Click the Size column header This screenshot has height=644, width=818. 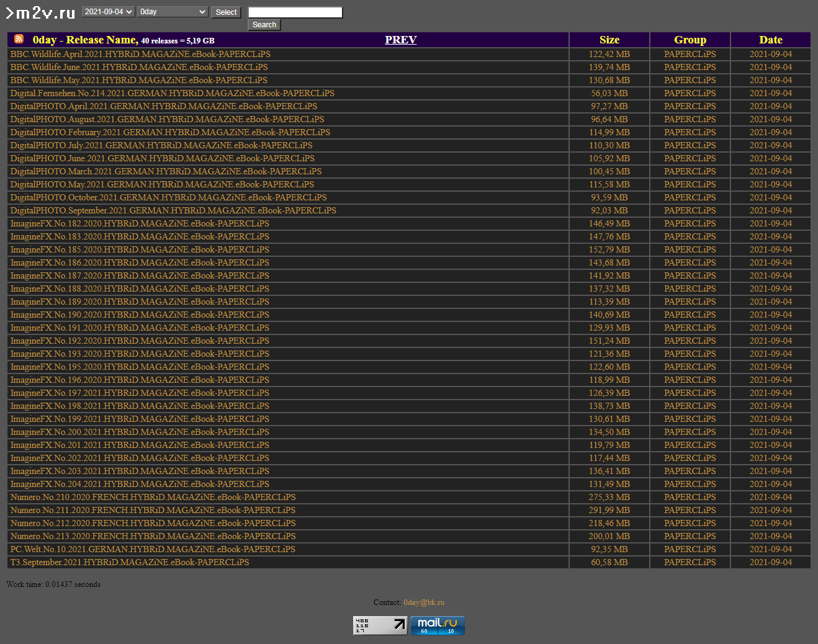[609, 40]
